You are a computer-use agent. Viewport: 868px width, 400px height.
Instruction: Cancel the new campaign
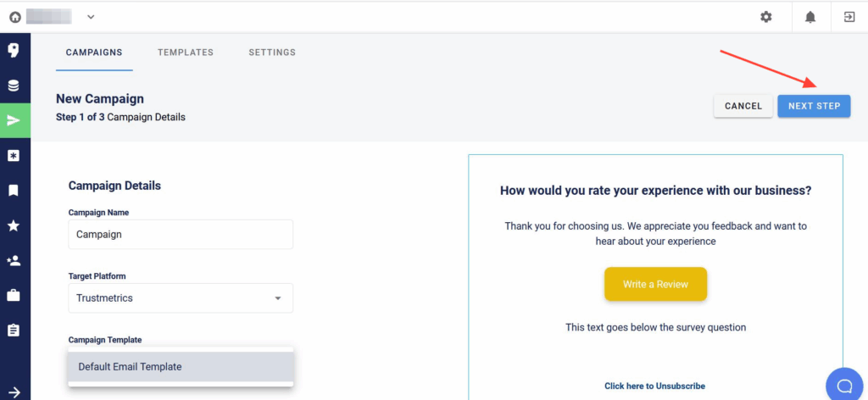743,106
